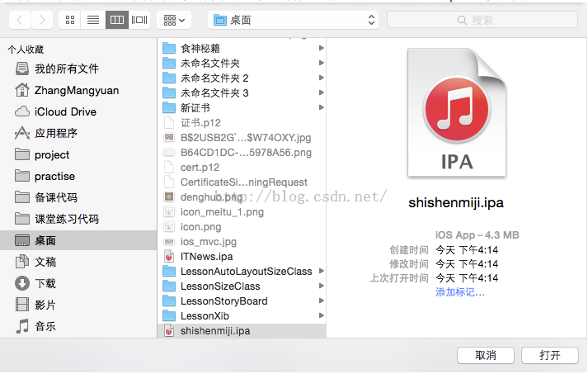Expand arrow of LessonXib
The height and width of the screenshot is (374, 588).
[321, 316]
